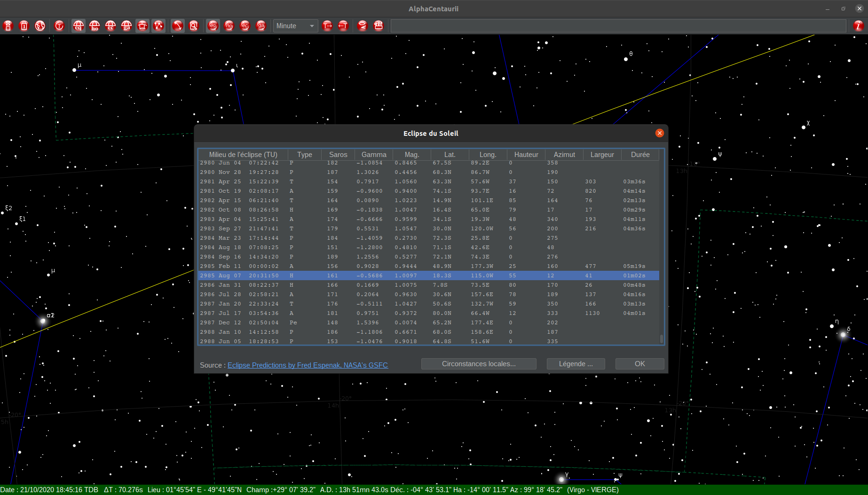The height and width of the screenshot is (495, 868).
Task: Click the 'Milieu de l'éclipse (TU)' column header
Action: [243, 155]
